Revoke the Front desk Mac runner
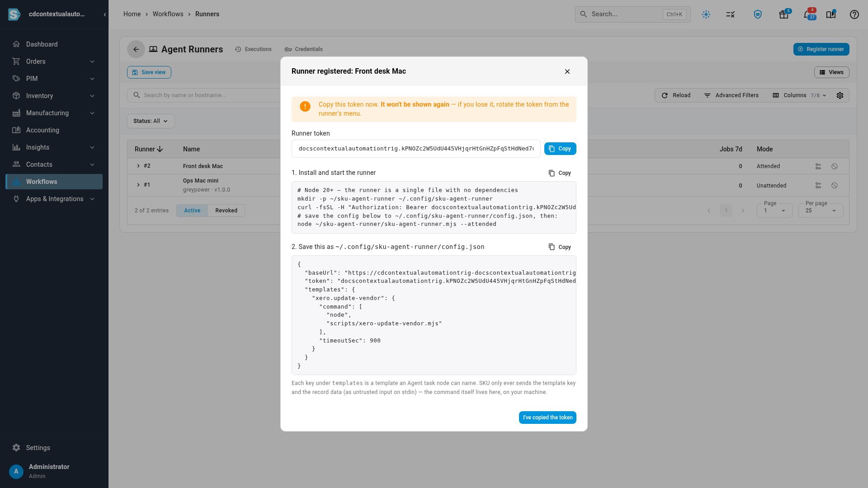 coord(835,166)
